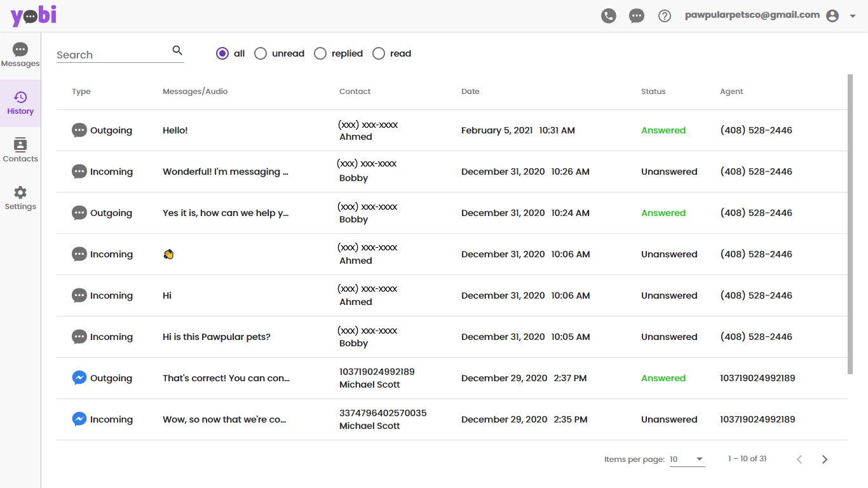This screenshot has height=488, width=868.
Task: Click the account avatar icon
Action: tap(832, 16)
